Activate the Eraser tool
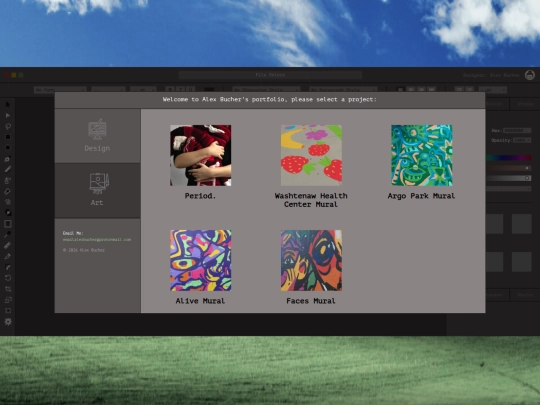 [x=8, y=191]
